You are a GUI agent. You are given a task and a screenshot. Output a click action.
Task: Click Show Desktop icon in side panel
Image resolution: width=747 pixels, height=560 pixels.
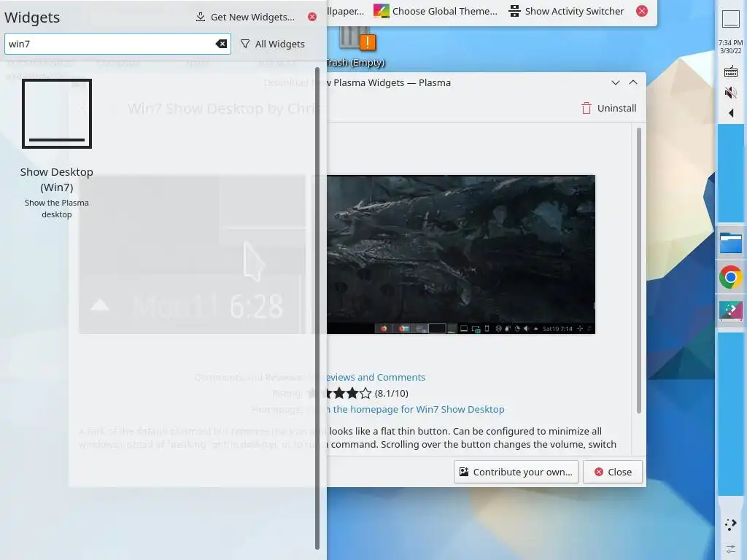[731, 20]
